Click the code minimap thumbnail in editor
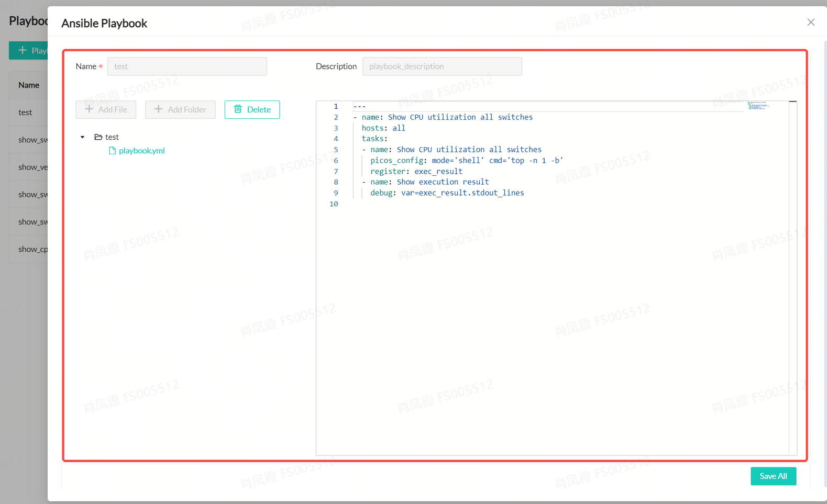The image size is (827, 504). tap(757, 106)
